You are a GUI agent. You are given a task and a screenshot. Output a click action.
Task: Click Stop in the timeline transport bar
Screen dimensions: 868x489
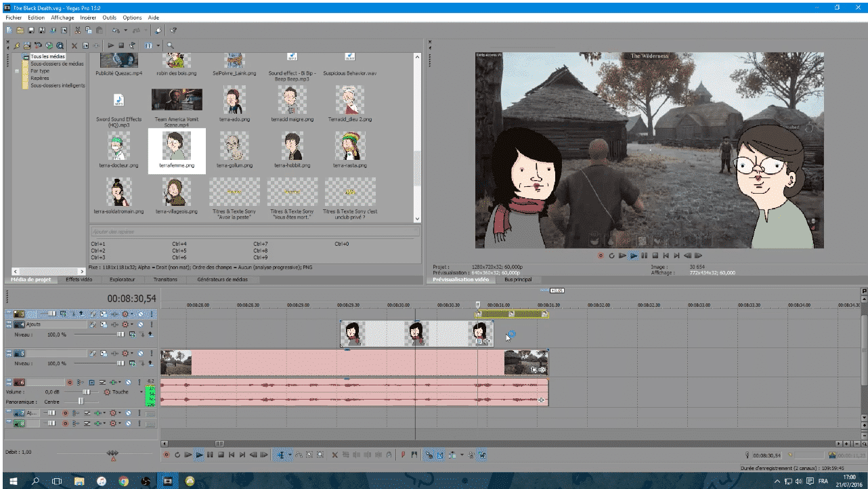(x=221, y=455)
